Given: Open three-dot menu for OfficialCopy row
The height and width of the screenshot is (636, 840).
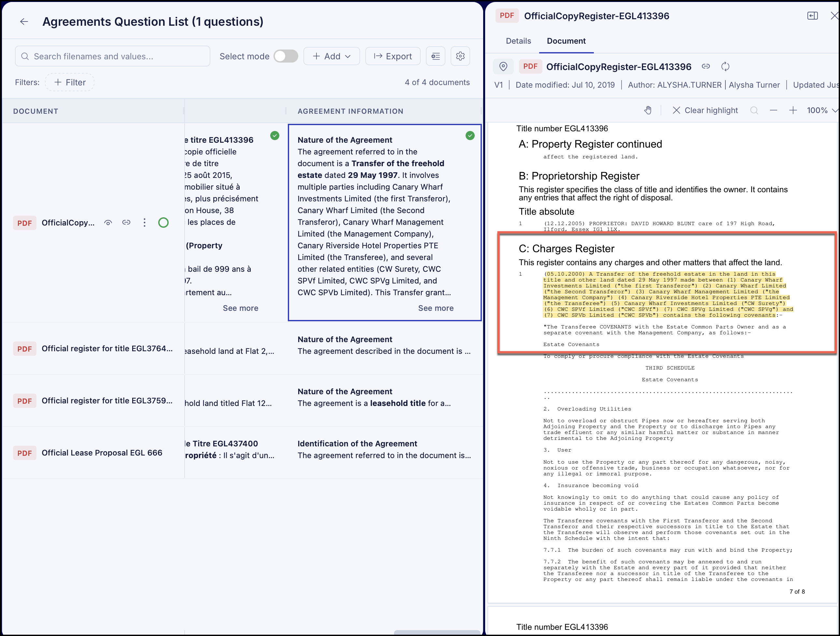Looking at the screenshot, I should (144, 223).
